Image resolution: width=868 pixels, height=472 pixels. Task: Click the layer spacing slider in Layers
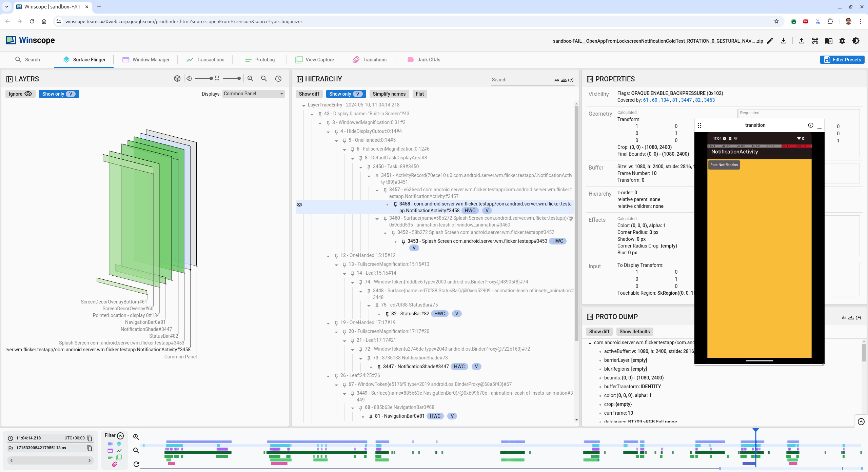(232, 79)
